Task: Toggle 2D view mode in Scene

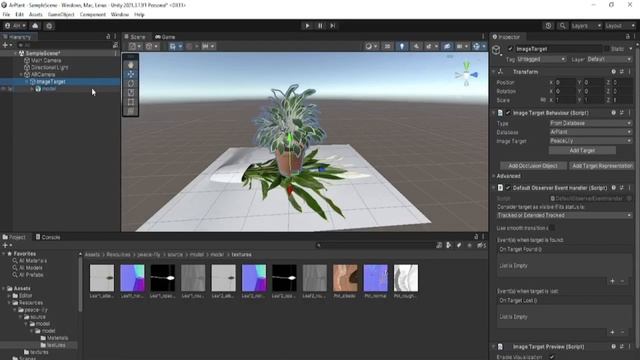Action: coord(387,46)
